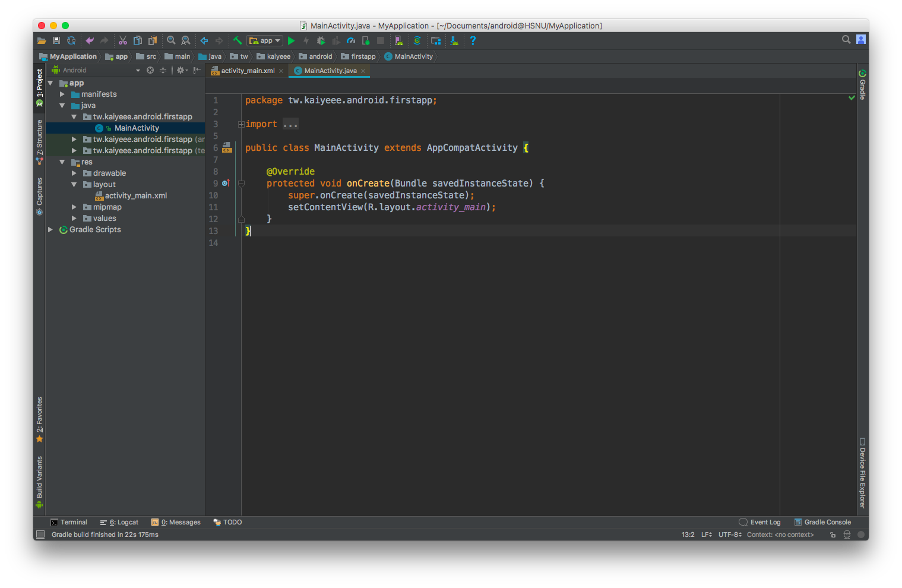This screenshot has width=902, height=588.
Task: Navigate Back with the blue arrow
Action: pos(204,40)
